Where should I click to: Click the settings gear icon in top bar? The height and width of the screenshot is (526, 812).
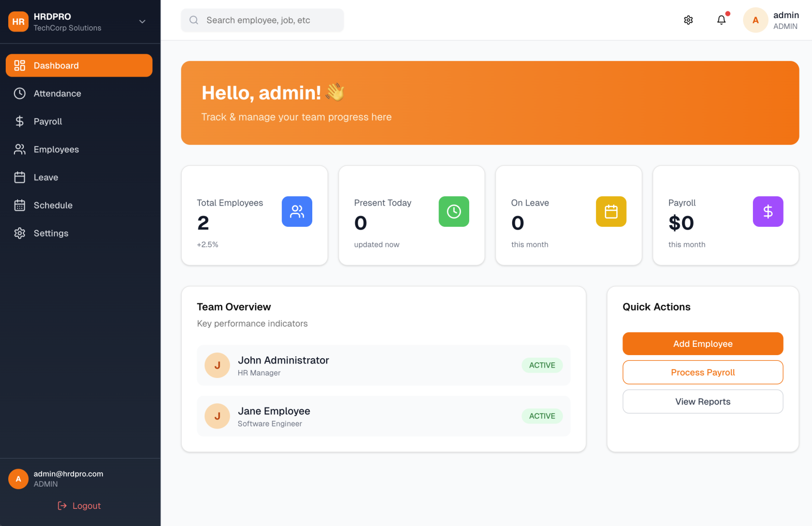[688, 20]
